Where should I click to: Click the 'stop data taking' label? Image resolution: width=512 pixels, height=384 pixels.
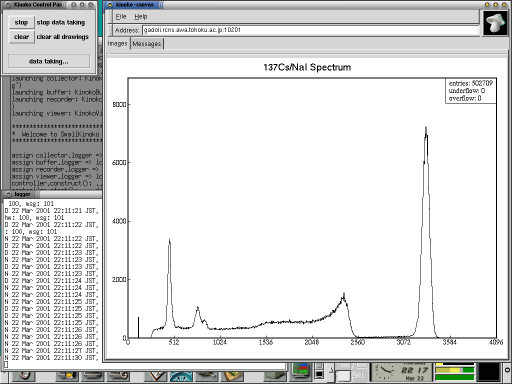click(x=61, y=22)
